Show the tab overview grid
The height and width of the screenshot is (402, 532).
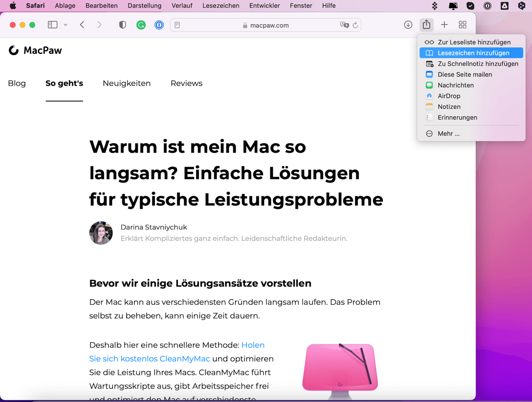pyautogui.click(x=462, y=25)
